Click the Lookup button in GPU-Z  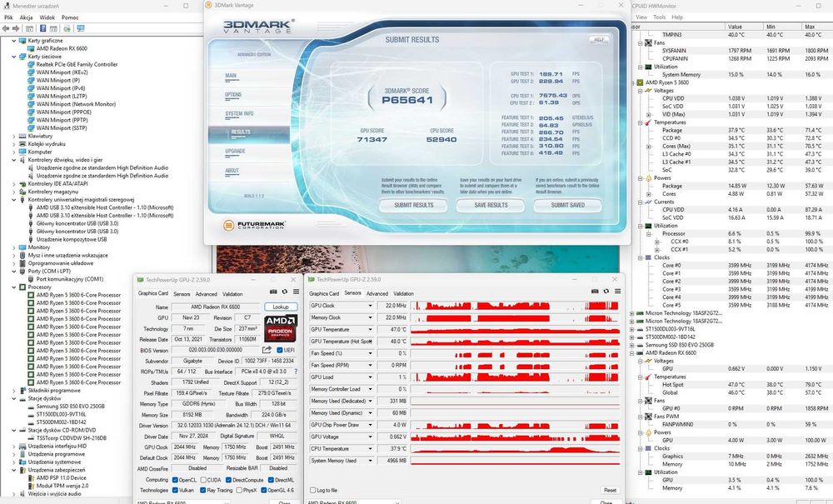tap(281, 307)
